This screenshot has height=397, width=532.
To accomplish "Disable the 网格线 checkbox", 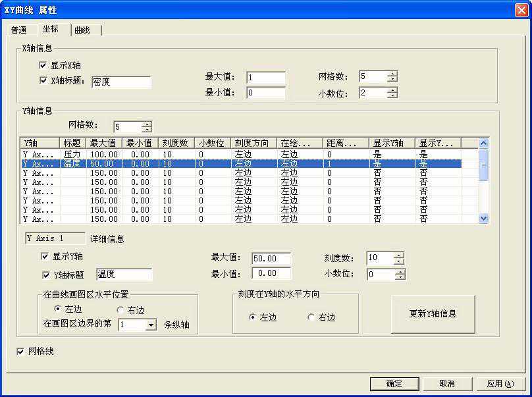I will tap(20, 352).
